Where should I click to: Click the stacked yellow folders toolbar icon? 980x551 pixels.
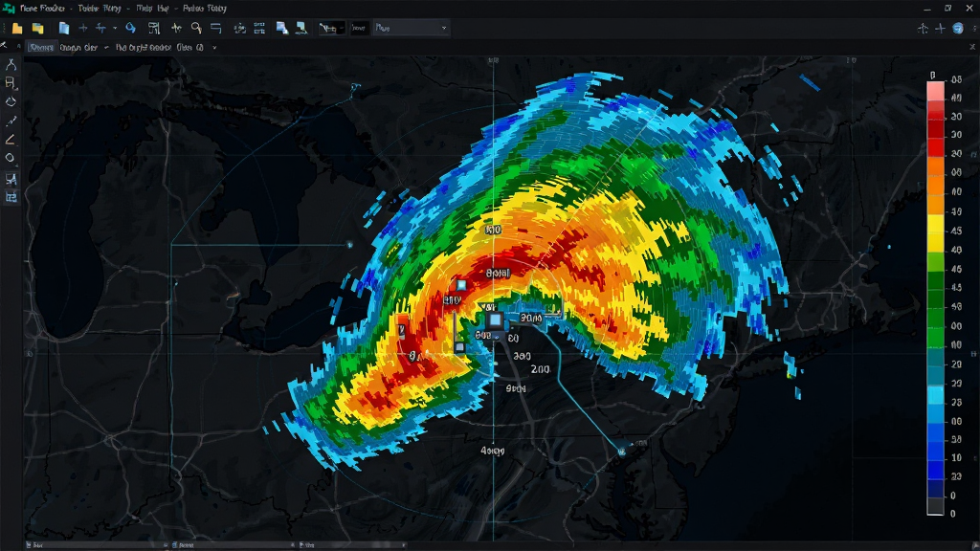pyautogui.click(x=38, y=28)
